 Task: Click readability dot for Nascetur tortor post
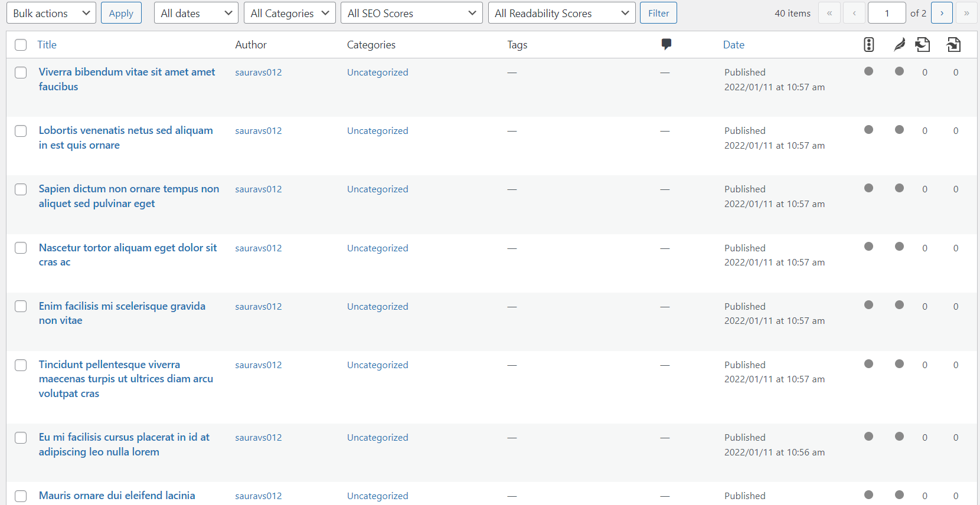pos(899,247)
